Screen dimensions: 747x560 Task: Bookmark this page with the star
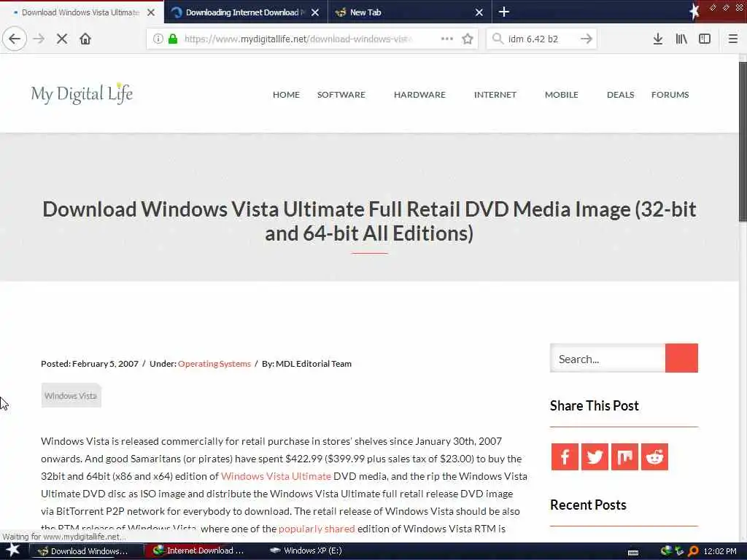(x=468, y=39)
